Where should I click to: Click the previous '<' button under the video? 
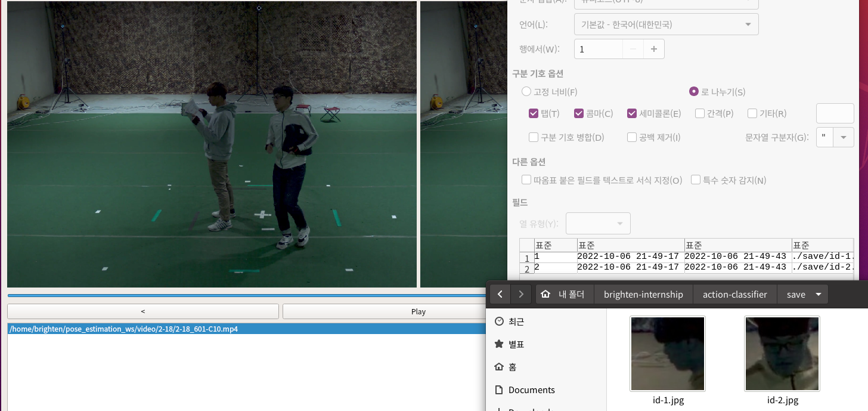[x=143, y=311]
